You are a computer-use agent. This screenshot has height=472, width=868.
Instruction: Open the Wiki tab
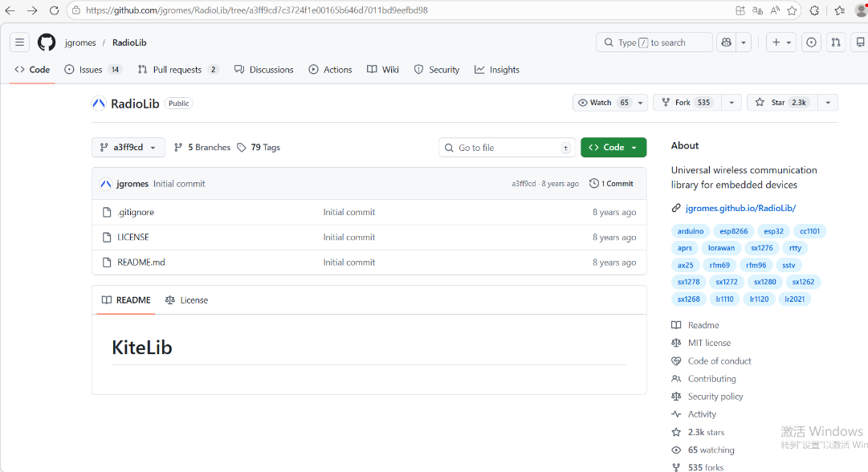click(382, 70)
